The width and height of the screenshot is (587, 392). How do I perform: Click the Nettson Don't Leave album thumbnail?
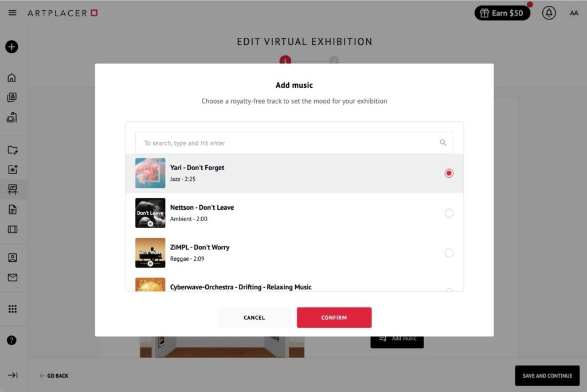(x=150, y=213)
